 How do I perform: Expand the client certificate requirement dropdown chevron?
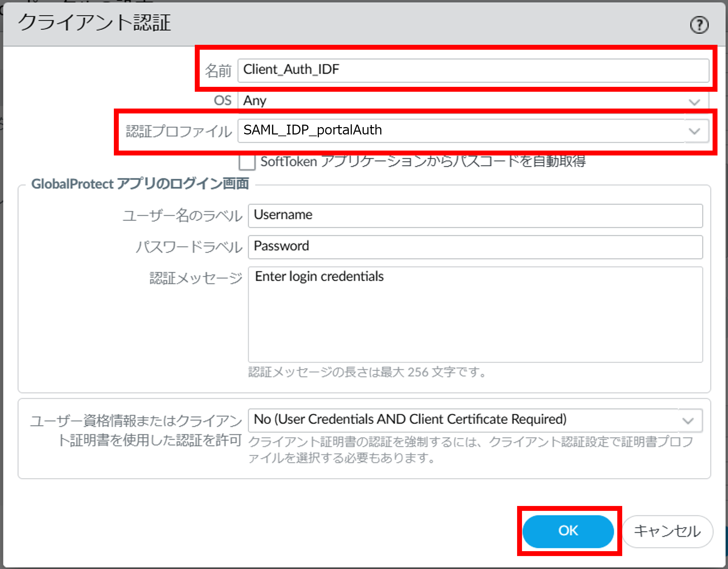point(688,421)
